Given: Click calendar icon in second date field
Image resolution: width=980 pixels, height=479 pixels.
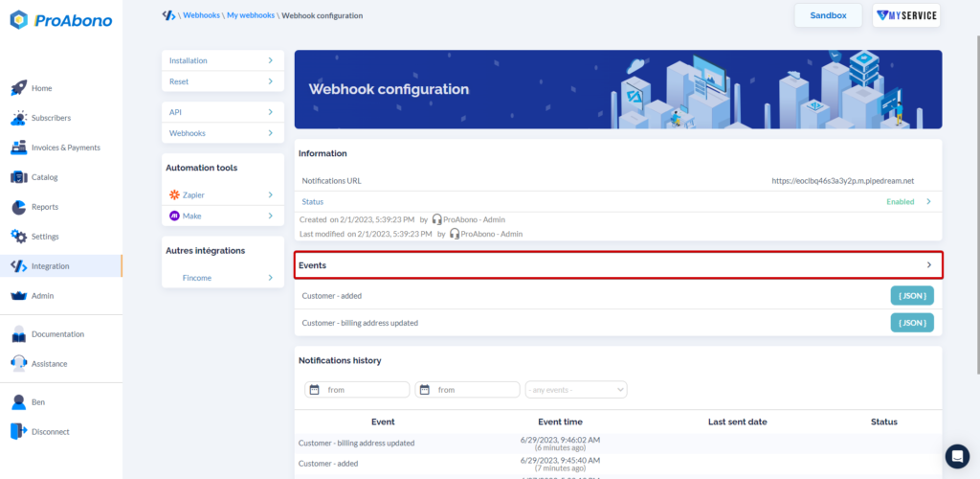Looking at the screenshot, I should pos(424,390).
